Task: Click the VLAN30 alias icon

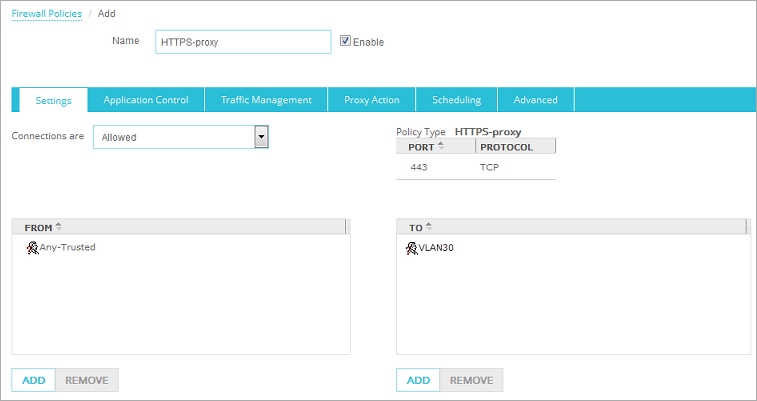Action: pyautogui.click(x=411, y=247)
